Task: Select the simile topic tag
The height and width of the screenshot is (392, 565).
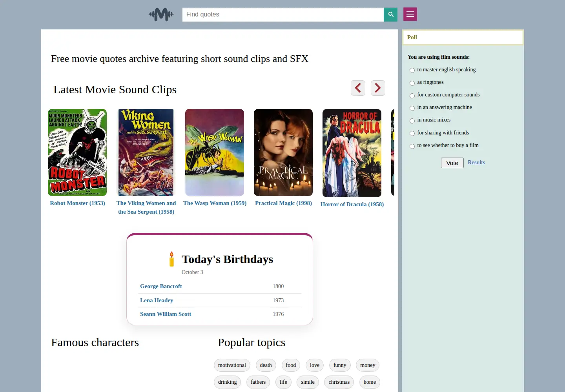Action: [308, 382]
